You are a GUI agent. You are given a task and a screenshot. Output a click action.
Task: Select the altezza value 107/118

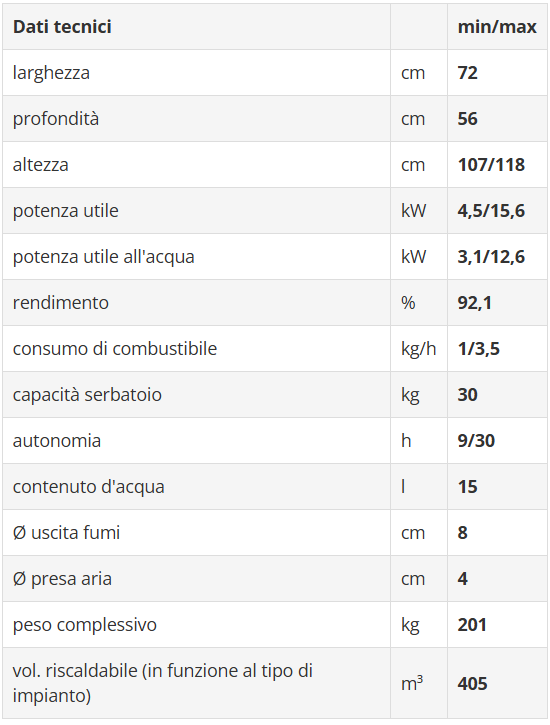[x=491, y=165]
